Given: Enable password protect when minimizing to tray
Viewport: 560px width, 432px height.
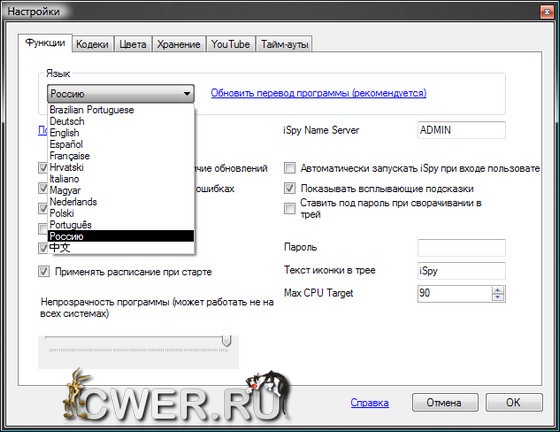Looking at the screenshot, I should click(290, 208).
